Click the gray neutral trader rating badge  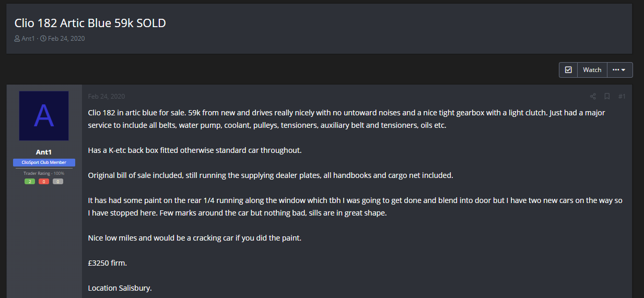point(58,182)
